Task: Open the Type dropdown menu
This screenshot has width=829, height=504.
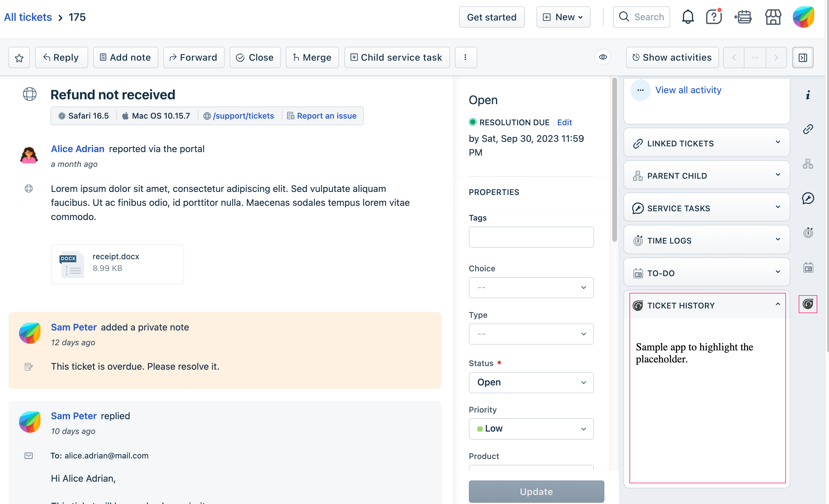Action: (531, 334)
